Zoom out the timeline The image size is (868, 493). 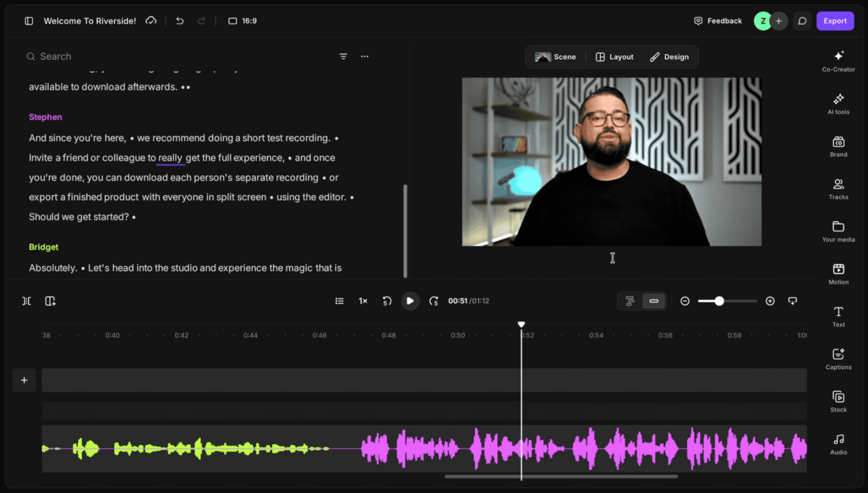(685, 301)
